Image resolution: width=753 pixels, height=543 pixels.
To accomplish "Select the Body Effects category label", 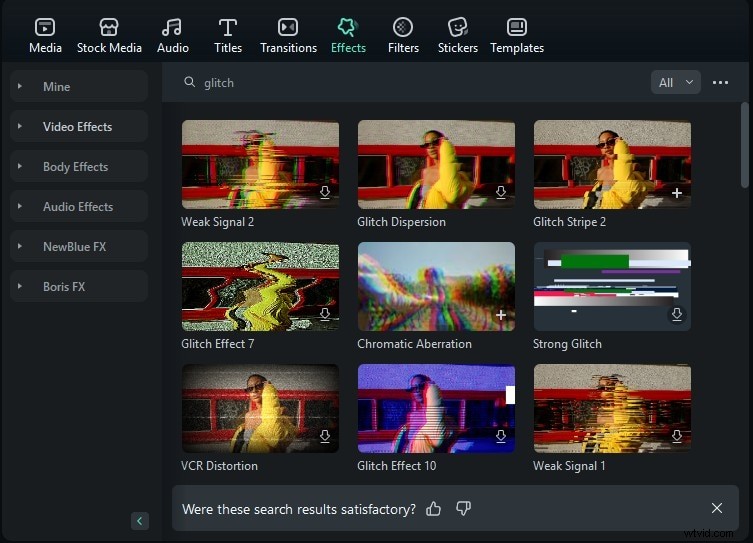I will coord(75,167).
